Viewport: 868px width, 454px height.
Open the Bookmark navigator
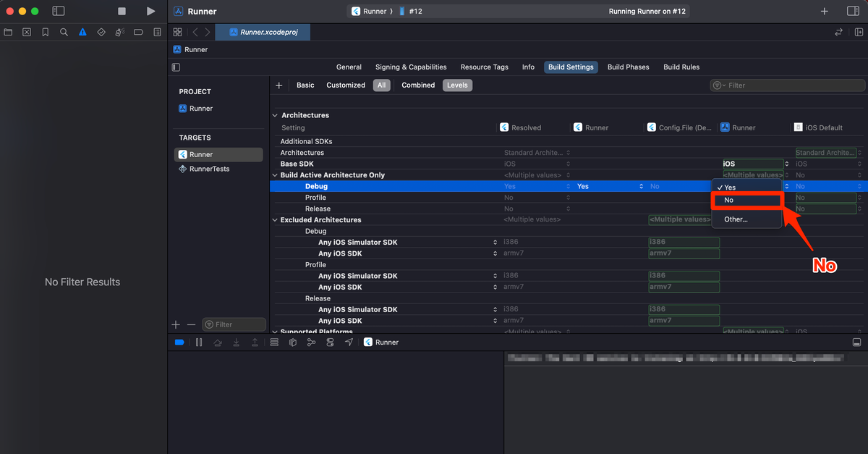click(x=46, y=33)
